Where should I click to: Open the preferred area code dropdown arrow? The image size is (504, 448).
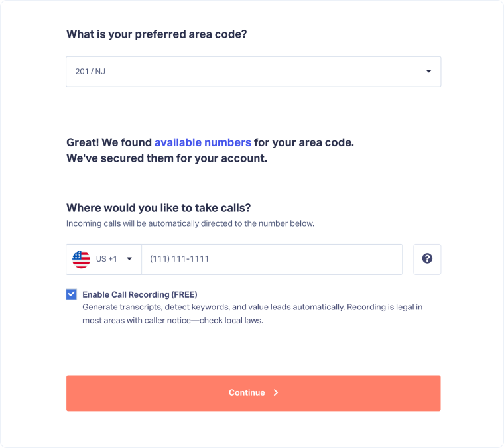pyautogui.click(x=428, y=72)
